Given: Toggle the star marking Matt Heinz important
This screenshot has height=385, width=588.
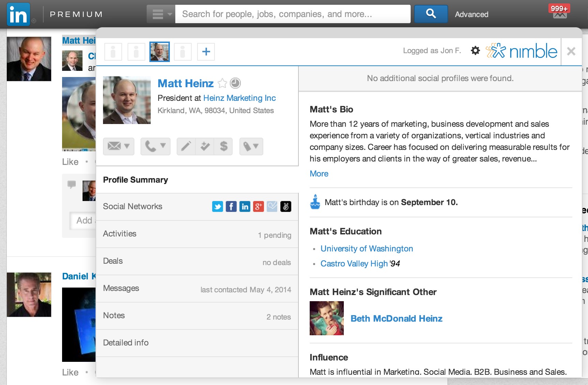Looking at the screenshot, I should [x=222, y=83].
